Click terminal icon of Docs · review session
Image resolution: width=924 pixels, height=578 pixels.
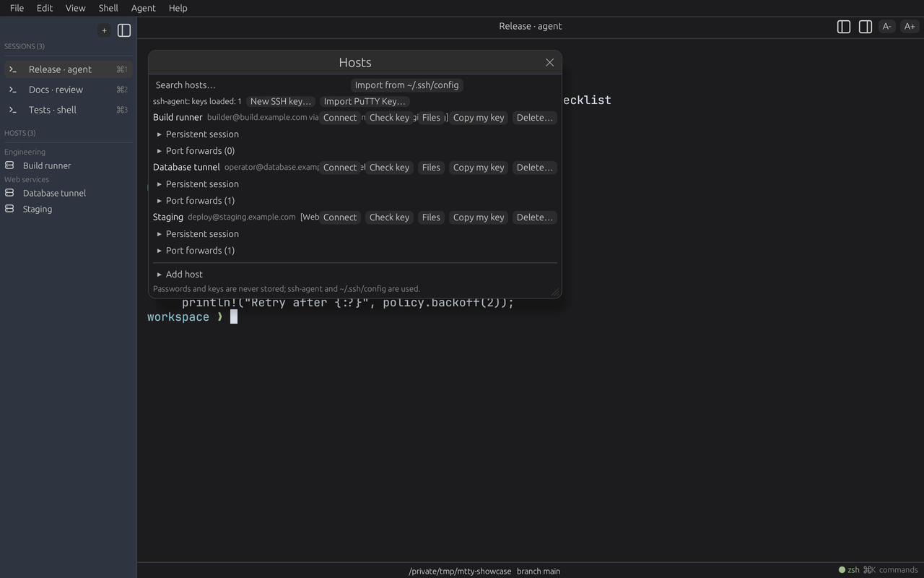click(x=13, y=90)
